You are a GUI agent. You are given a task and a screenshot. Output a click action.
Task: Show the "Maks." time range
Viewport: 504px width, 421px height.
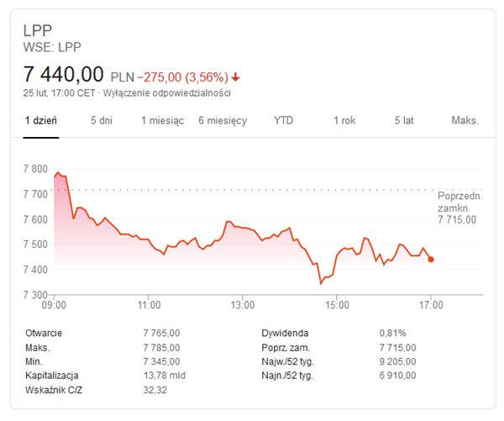(x=465, y=120)
